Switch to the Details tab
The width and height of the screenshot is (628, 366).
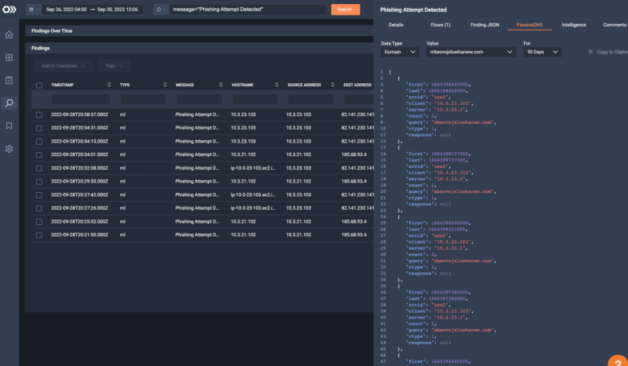[x=396, y=25]
